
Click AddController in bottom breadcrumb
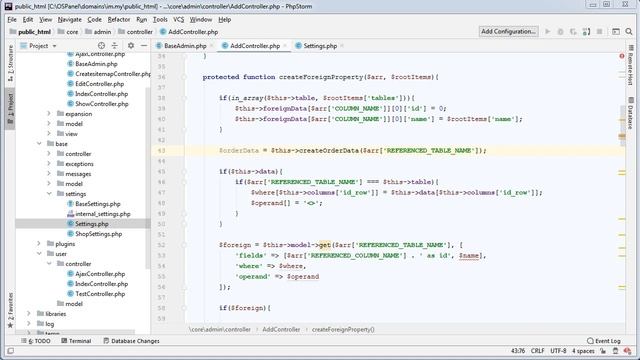tap(281, 329)
